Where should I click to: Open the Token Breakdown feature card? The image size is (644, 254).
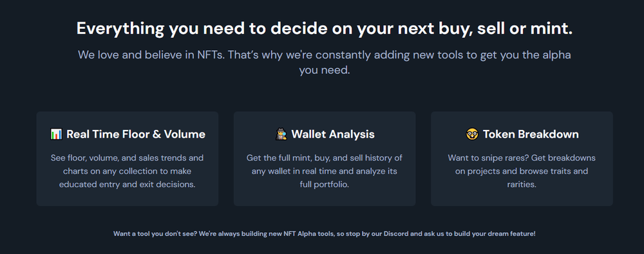coord(522,158)
